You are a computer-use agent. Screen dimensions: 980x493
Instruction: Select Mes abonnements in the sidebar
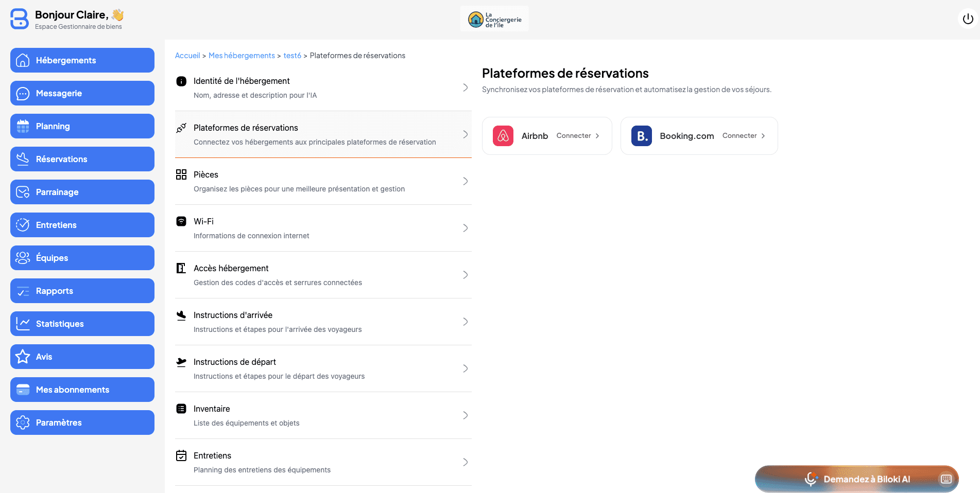point(72,390)
